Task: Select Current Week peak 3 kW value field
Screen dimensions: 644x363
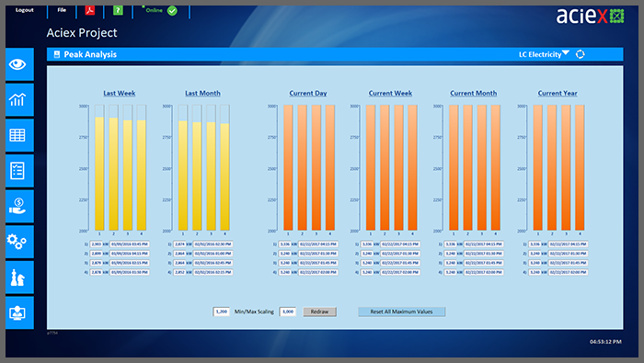Action: pyautogui.click(x=367, y=263)
